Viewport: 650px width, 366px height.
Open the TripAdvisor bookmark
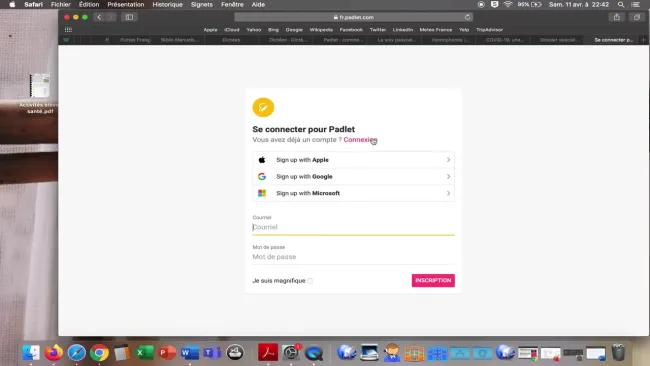[489, 30]
